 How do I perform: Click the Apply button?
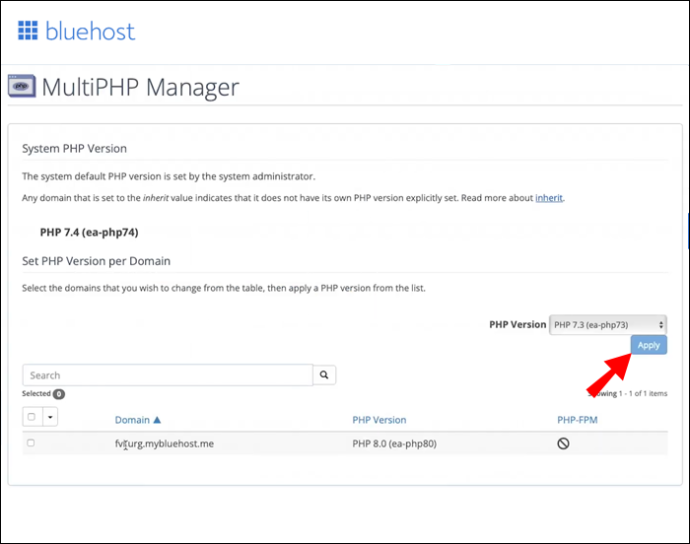tap(649, 345)
